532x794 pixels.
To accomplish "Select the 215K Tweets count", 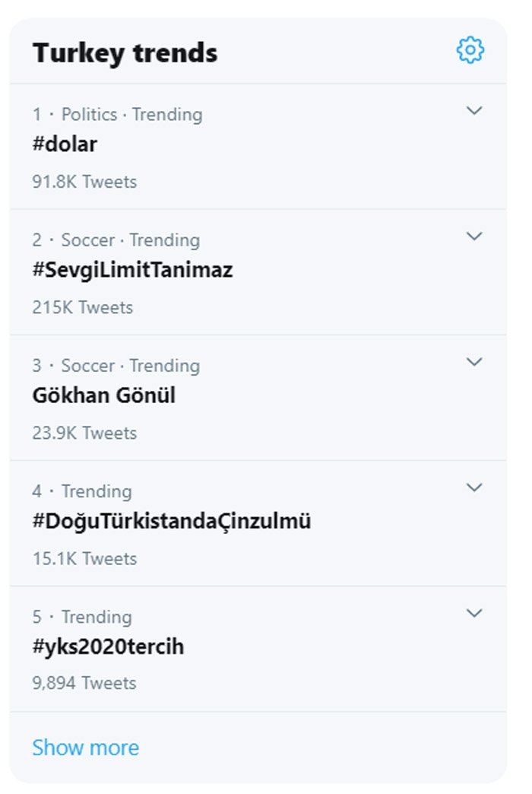I will 83,307.
